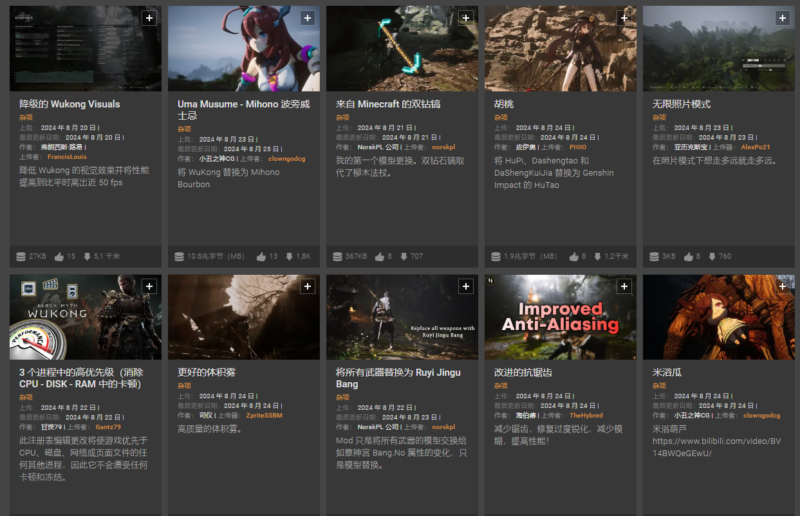Click the plus icon on the 胡桃 mod thumbnail

(624, 18)
